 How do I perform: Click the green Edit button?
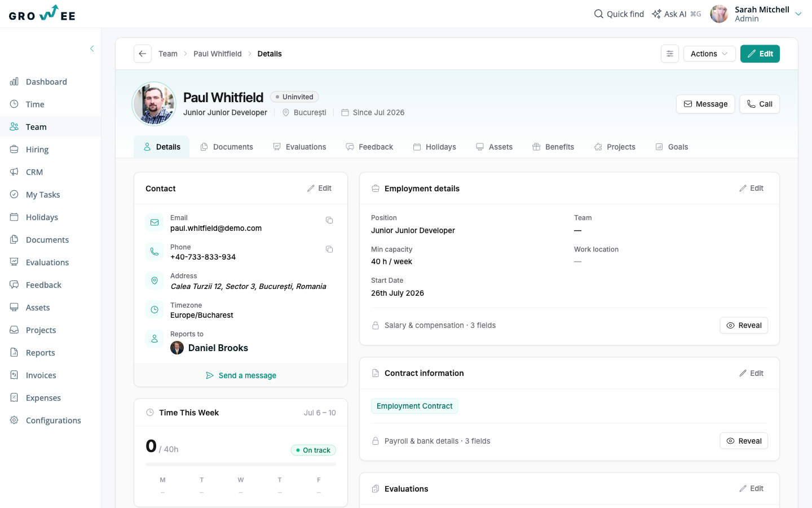pos(760,54)
